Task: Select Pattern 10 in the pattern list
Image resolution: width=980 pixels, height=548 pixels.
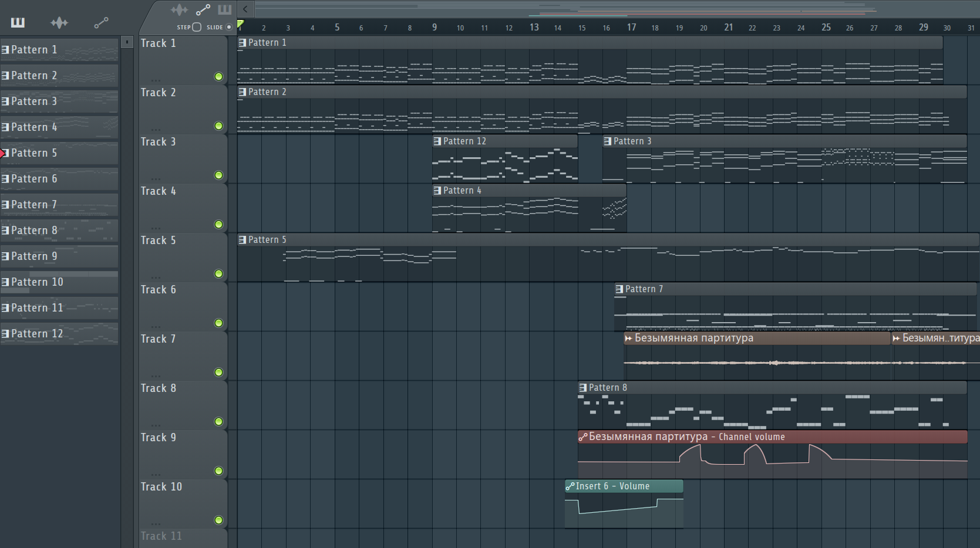Action: pos(59,282)
